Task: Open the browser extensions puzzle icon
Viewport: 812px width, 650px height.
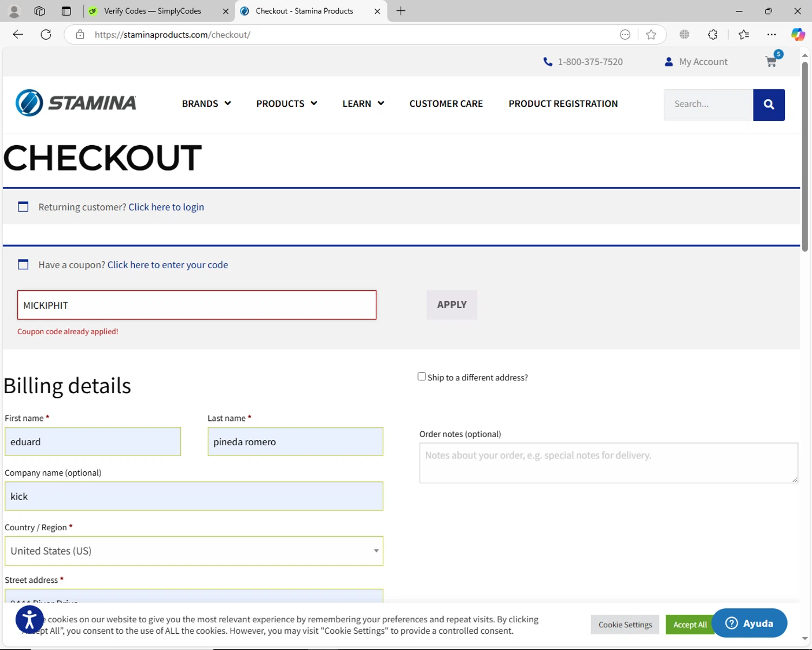Action: [713, 35]
